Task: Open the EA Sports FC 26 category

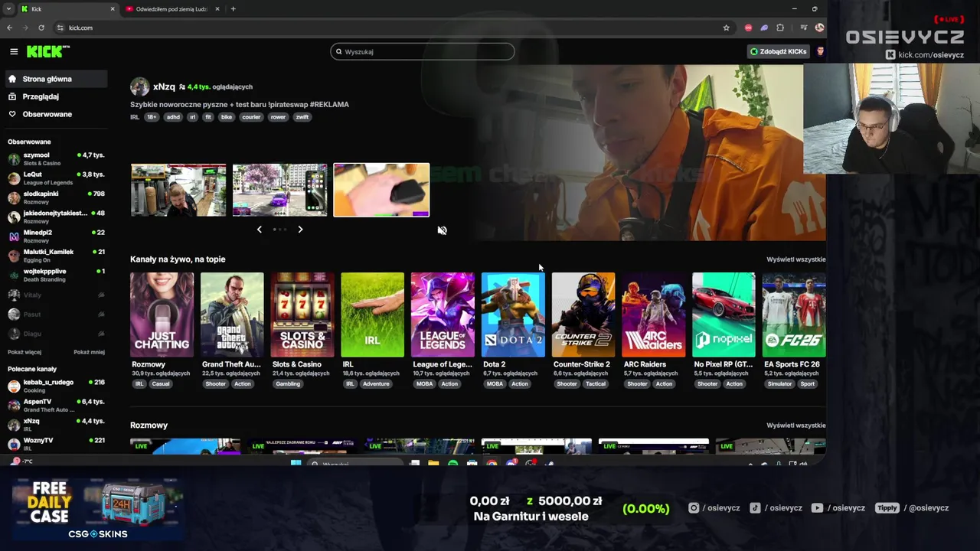Action: [x=794, y=315]
